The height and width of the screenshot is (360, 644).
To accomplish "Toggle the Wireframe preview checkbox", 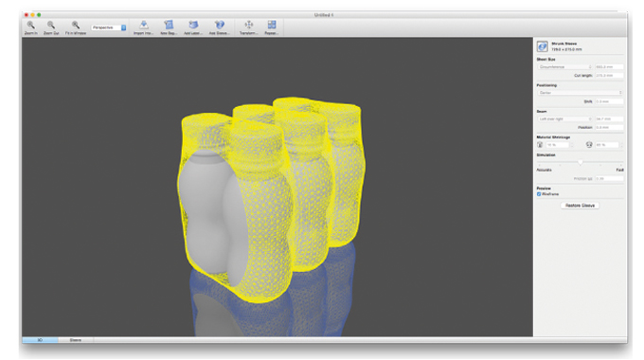I will tap(539, 194).
